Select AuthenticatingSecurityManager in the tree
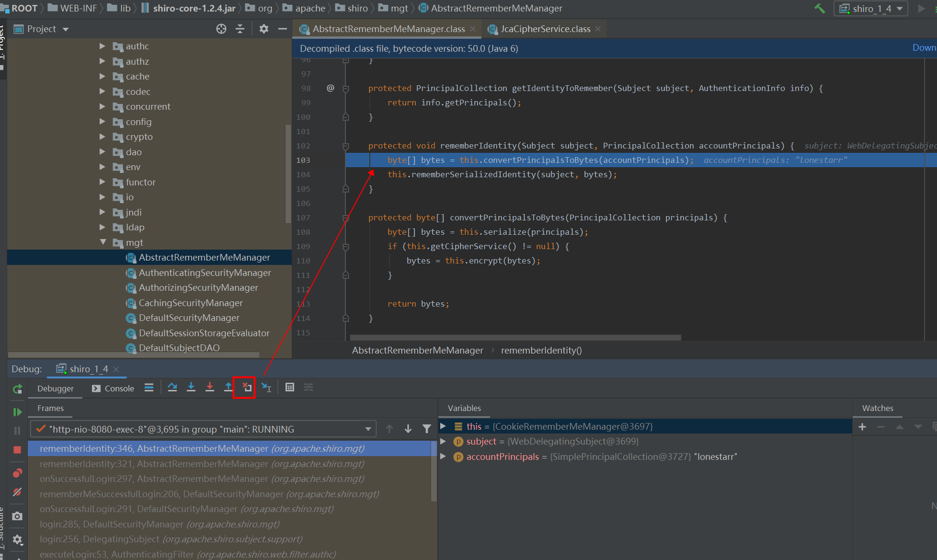Image resolution: width=937 pixels, height=560 pixels. (205, 273)
